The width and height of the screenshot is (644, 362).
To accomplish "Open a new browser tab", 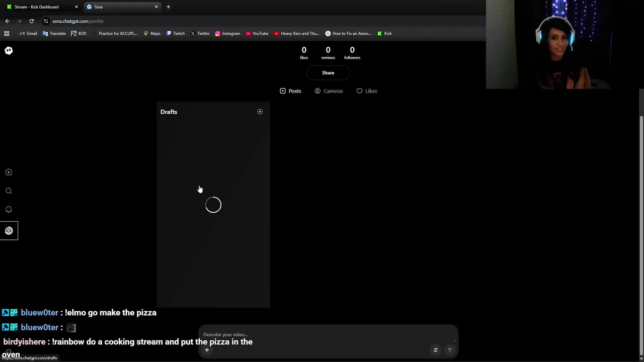I will pyautogui.click(x=168, y=7).
